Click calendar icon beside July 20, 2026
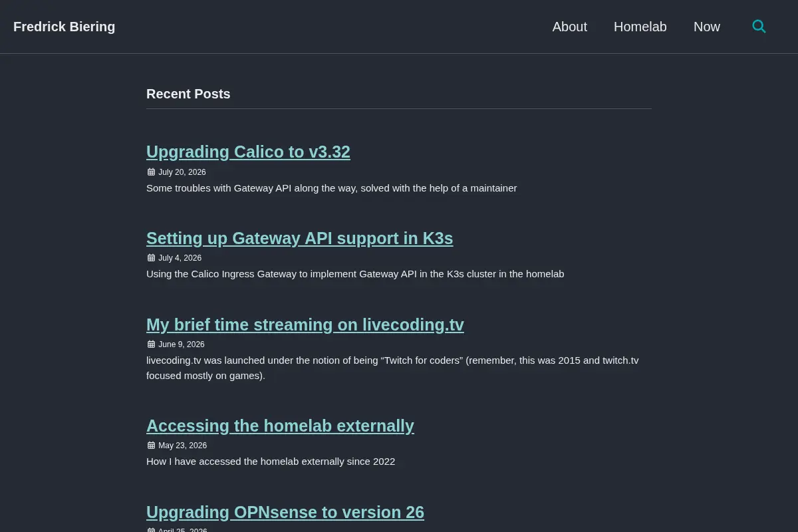798x532 pixels. point(151,172)
